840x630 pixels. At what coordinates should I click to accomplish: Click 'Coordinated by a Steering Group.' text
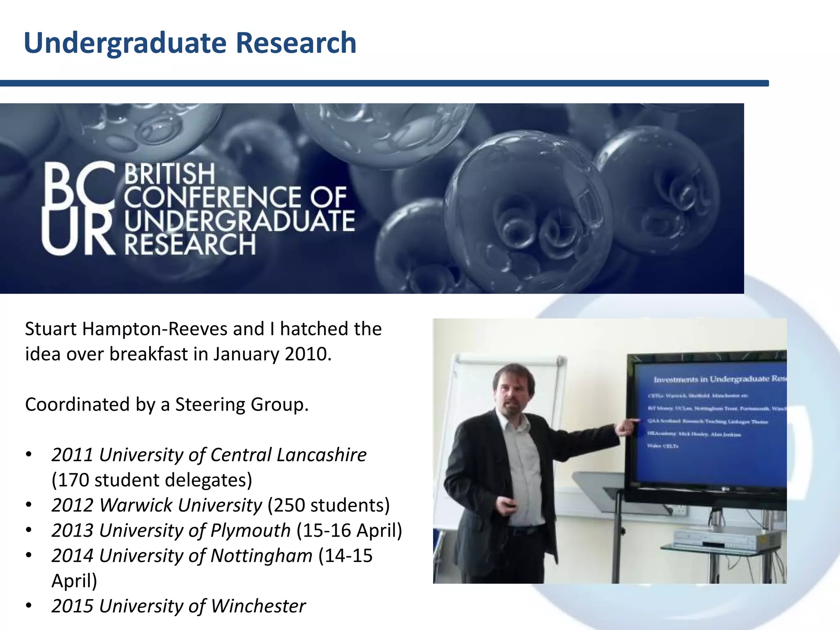pos(167,405)
